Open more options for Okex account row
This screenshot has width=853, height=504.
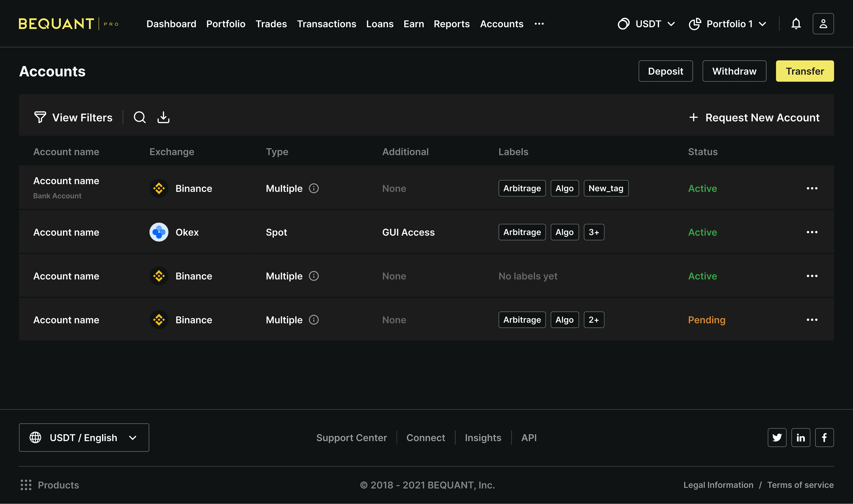click(x=812, y=232)
